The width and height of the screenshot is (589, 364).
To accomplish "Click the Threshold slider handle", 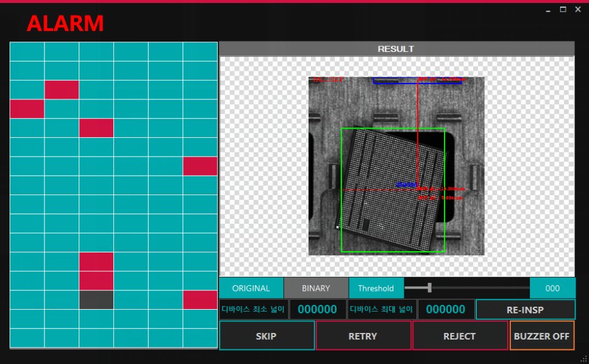I will pyautogui.click(x=429, y=288).
